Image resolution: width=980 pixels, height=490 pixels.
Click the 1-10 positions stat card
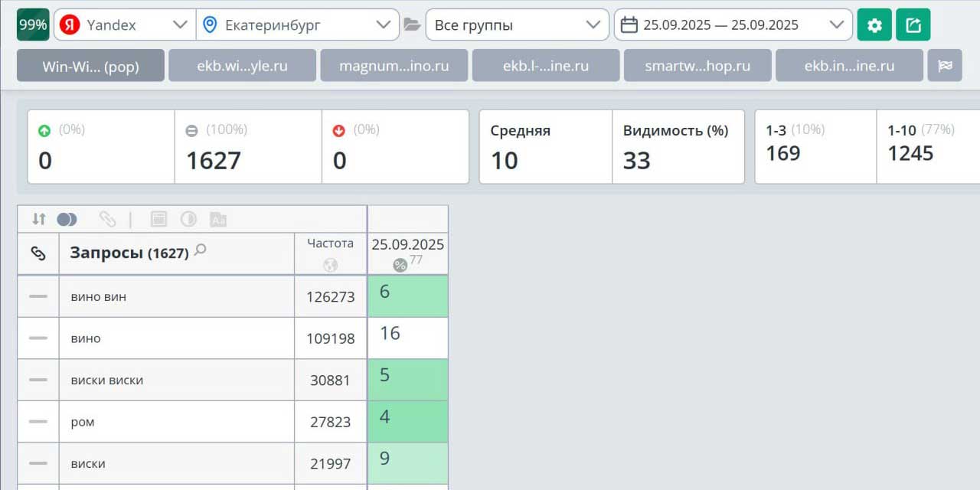point(926,147)
